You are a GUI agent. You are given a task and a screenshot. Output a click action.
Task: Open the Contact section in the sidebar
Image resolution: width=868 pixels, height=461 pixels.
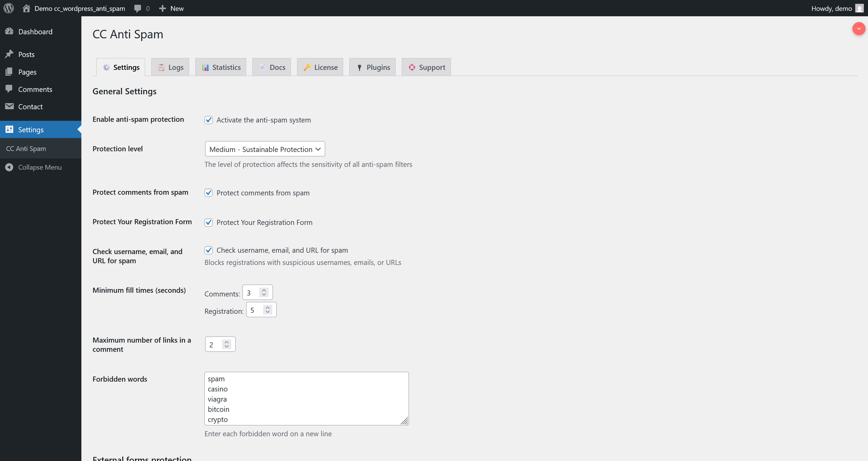pos(30,106)
